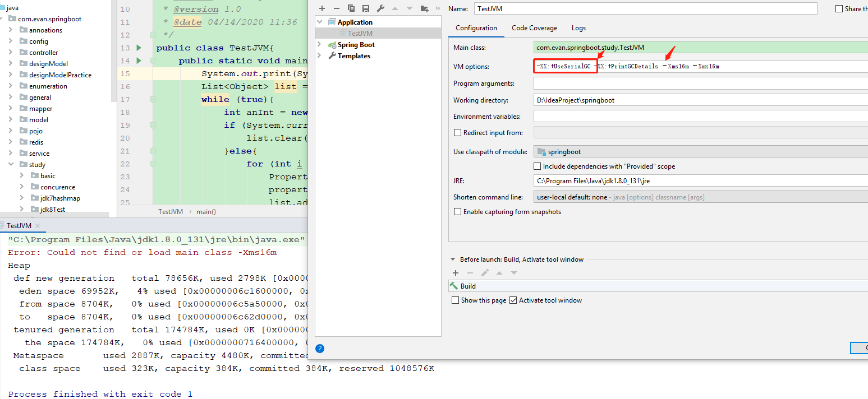Click the run gutter icon on line 14
Screen dimensions: 868x399
pyautogui.click(x=139, y=61)
